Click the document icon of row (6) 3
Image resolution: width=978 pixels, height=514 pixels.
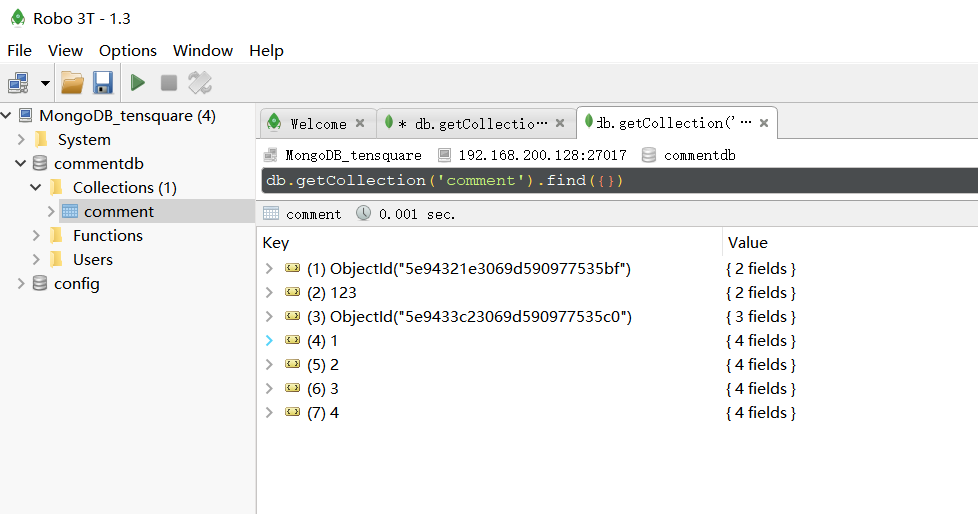coord(293,387)
